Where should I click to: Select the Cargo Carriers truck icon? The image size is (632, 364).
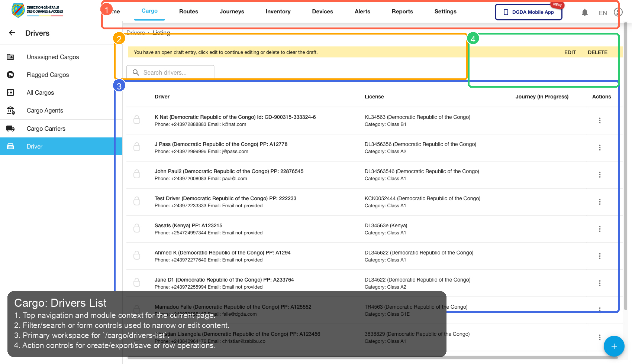(10, 128)
